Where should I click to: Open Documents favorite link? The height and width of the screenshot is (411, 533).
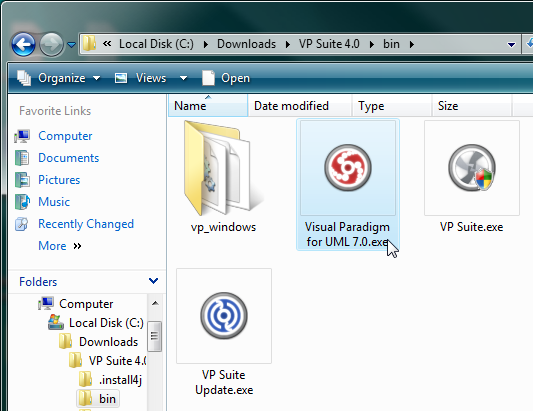[x=69, y=158]
